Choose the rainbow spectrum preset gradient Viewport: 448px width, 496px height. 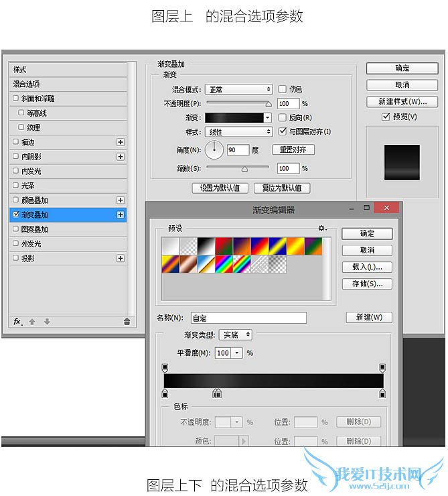224,264
